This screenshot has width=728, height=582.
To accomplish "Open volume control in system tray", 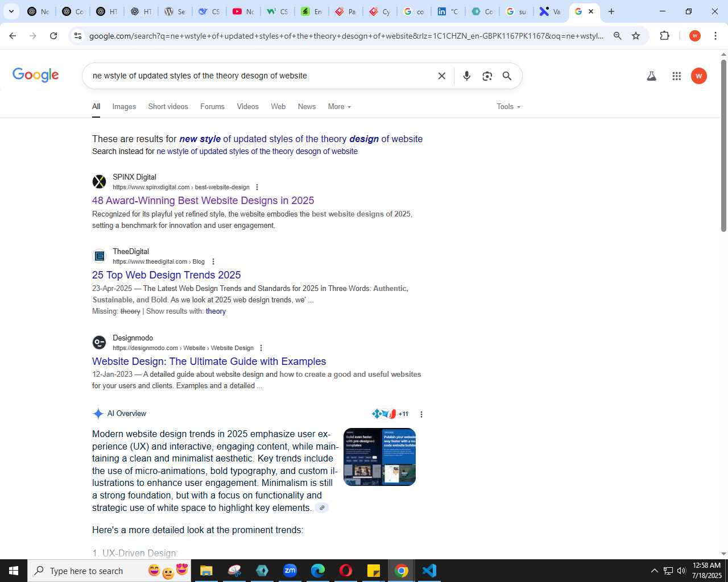I will 681,571.
